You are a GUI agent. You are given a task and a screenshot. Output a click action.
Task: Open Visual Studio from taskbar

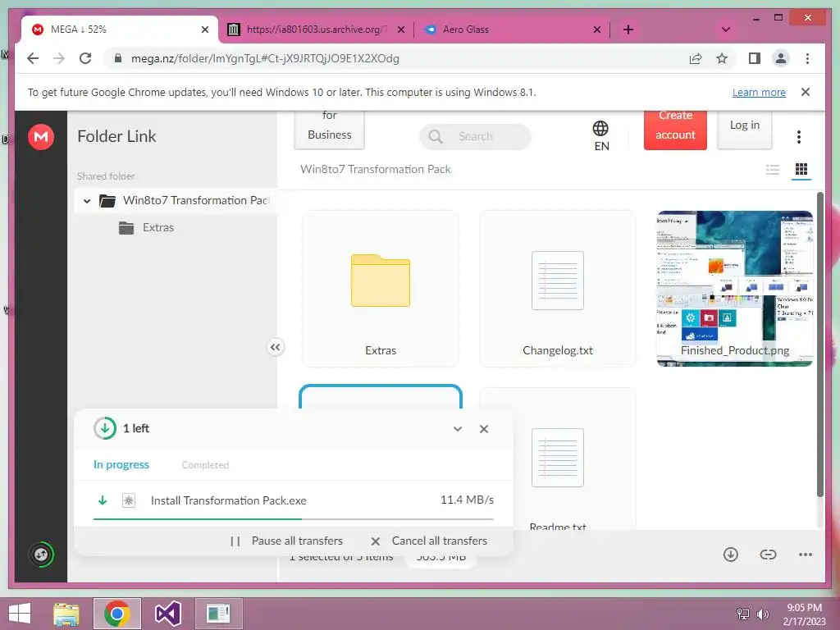(x=167, y=614)
